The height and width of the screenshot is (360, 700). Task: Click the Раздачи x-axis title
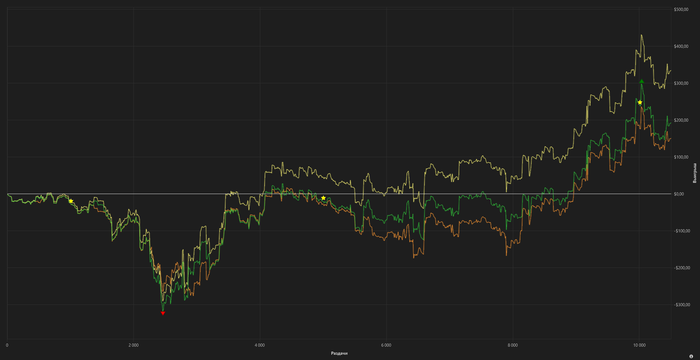point(339,353)
